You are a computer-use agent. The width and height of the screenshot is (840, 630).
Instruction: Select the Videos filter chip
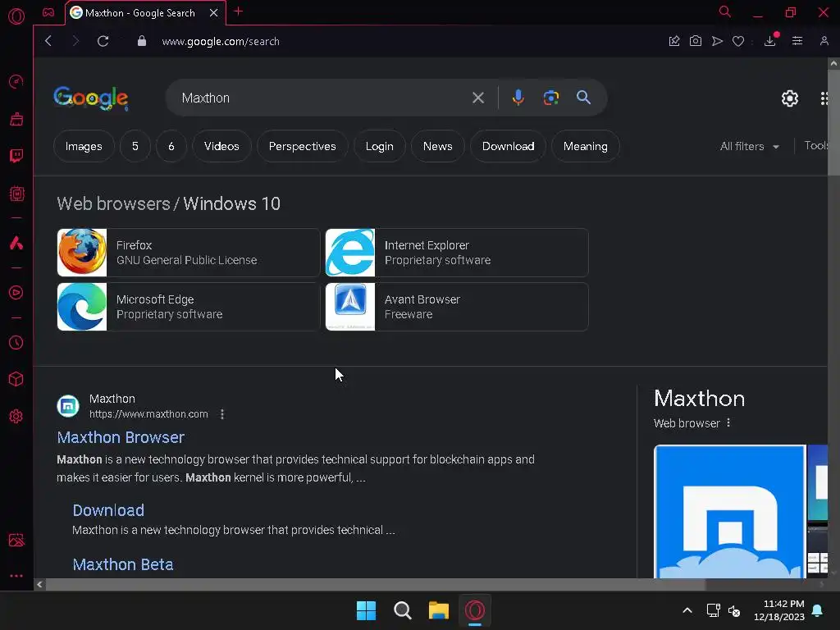point(221,146)
